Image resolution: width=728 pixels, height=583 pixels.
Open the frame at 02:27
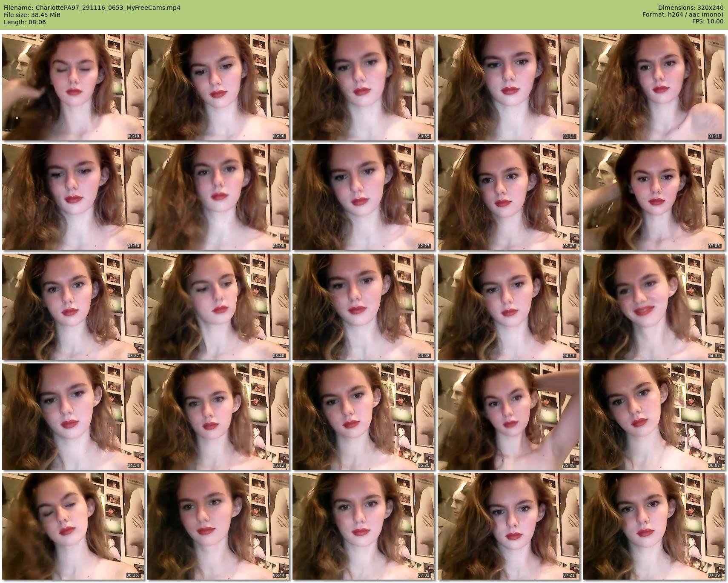(363, 197)
